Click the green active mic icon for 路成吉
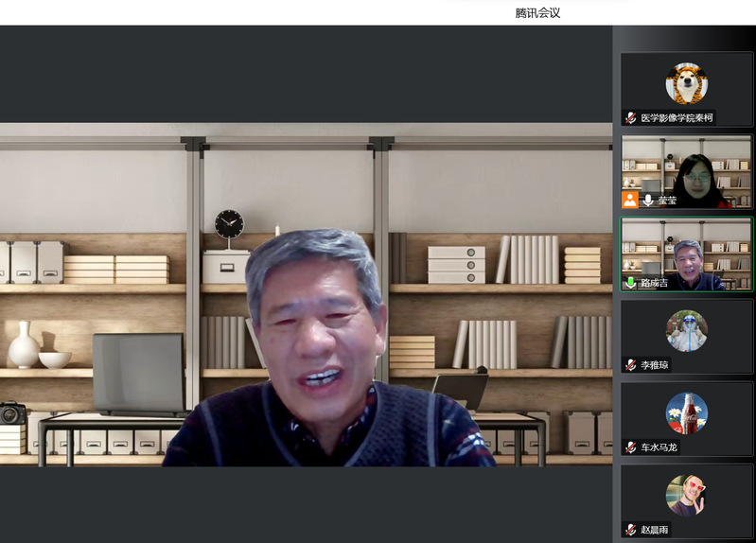The width and height of the screenshot is (756, 543). tap(630, 283)
